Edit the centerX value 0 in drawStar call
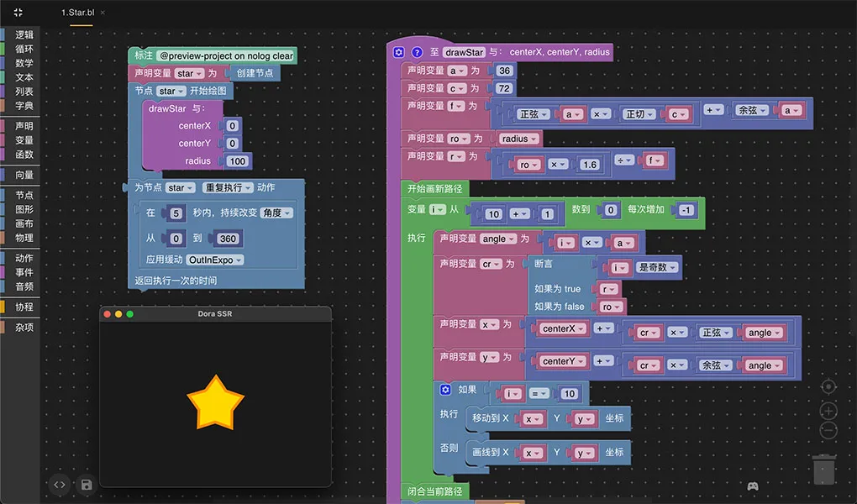 [x=232, y=126]
